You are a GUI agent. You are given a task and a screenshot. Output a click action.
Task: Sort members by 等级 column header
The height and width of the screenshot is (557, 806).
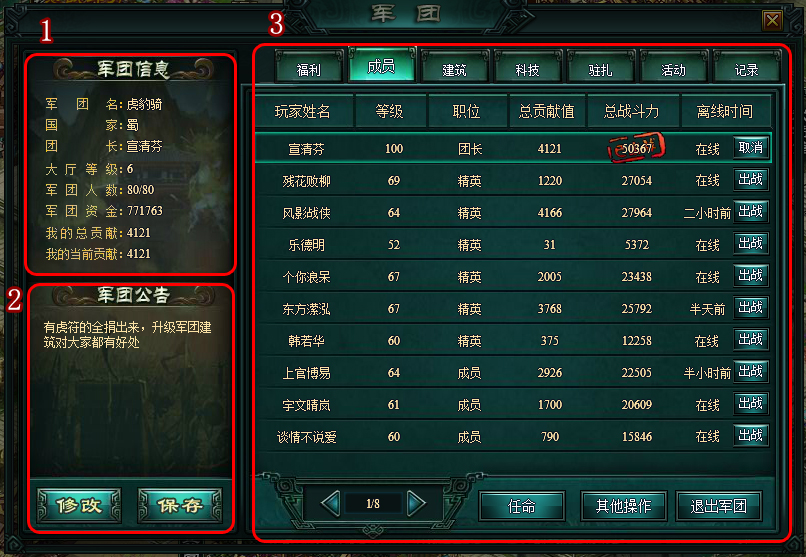coord(390,110)
